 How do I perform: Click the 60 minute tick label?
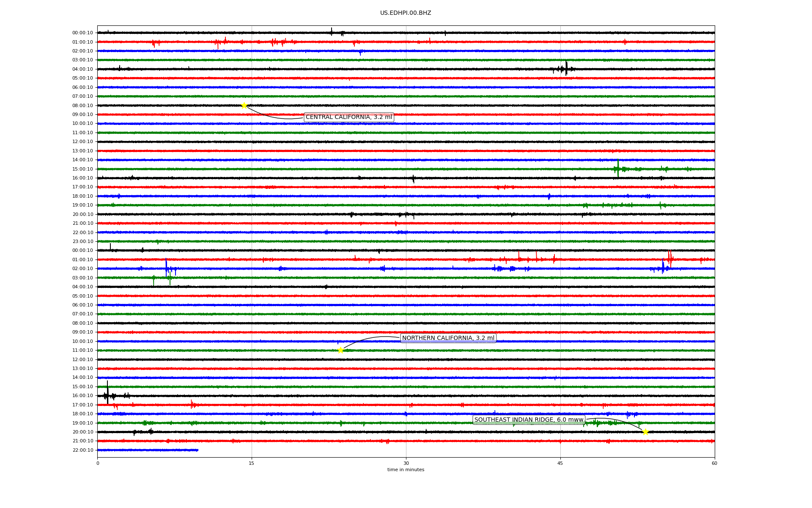(x=714, y=463)
